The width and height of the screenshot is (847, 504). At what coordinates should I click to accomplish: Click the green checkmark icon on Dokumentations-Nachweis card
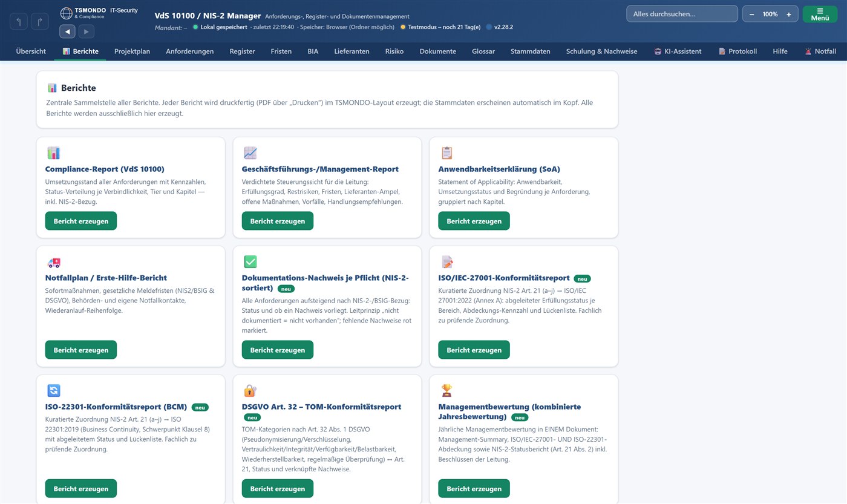click(250, 262)
